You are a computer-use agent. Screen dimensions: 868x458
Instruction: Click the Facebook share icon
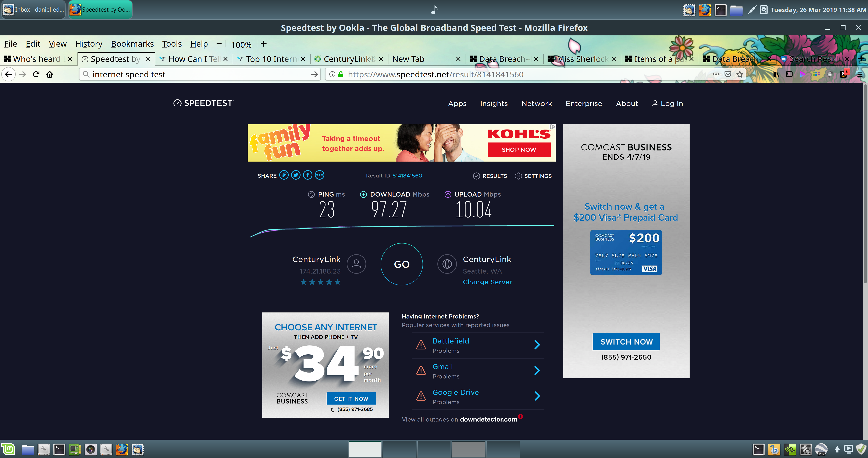pos(307,175)
